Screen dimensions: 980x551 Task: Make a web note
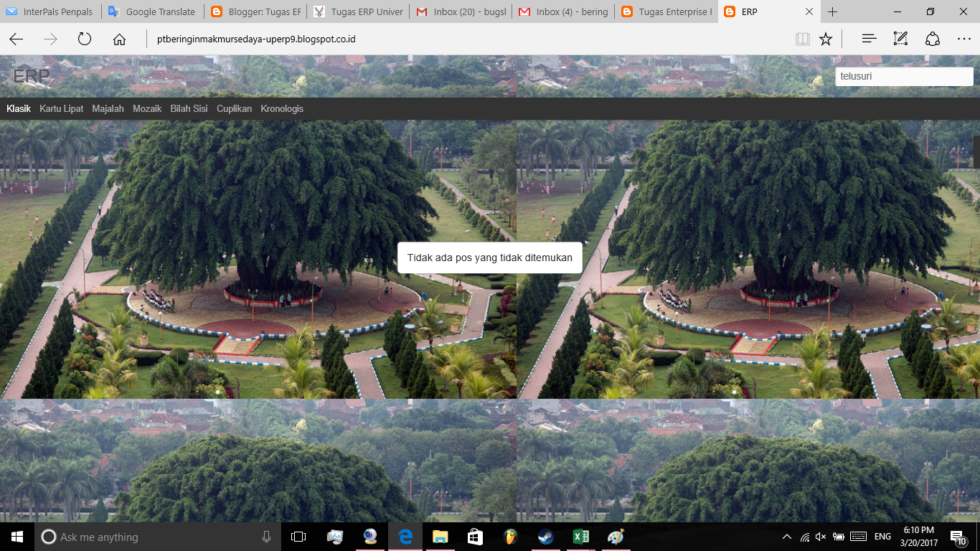[900, 39]
